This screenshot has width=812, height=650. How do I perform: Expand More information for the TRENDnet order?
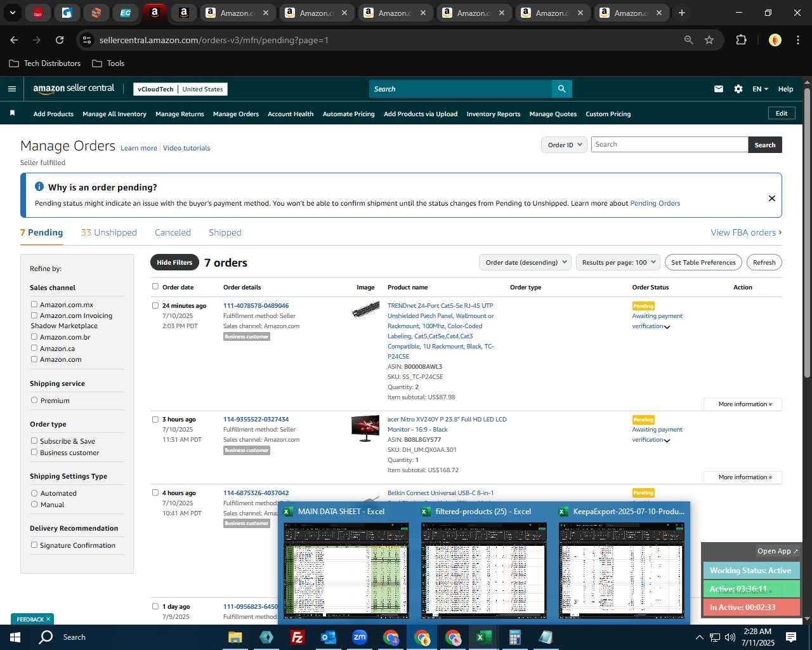[743, 404]
